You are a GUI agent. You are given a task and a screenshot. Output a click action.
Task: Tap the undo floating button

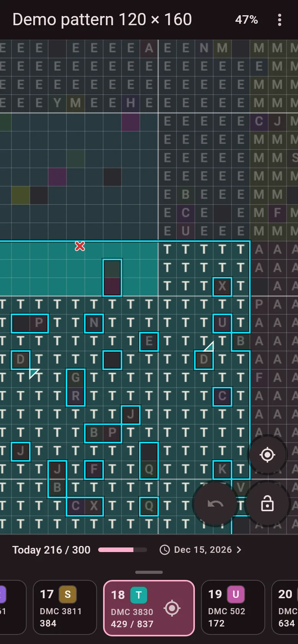tap(215, 504)
